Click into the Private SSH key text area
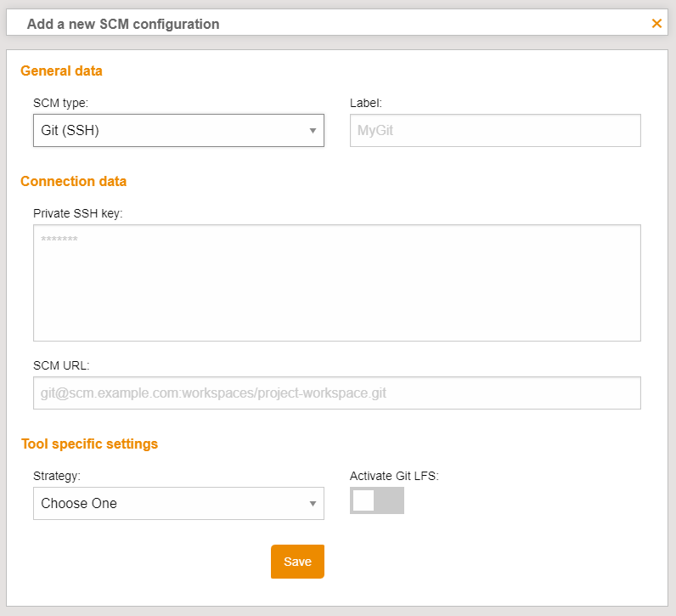The width and height of the screenshot is (676, 616). coord(336,283)
